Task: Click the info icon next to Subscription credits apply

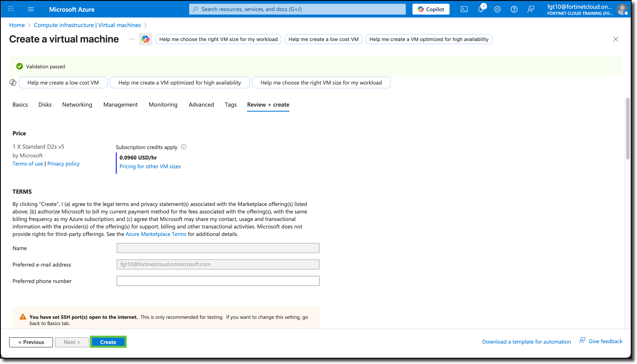Action: point(184,147)
